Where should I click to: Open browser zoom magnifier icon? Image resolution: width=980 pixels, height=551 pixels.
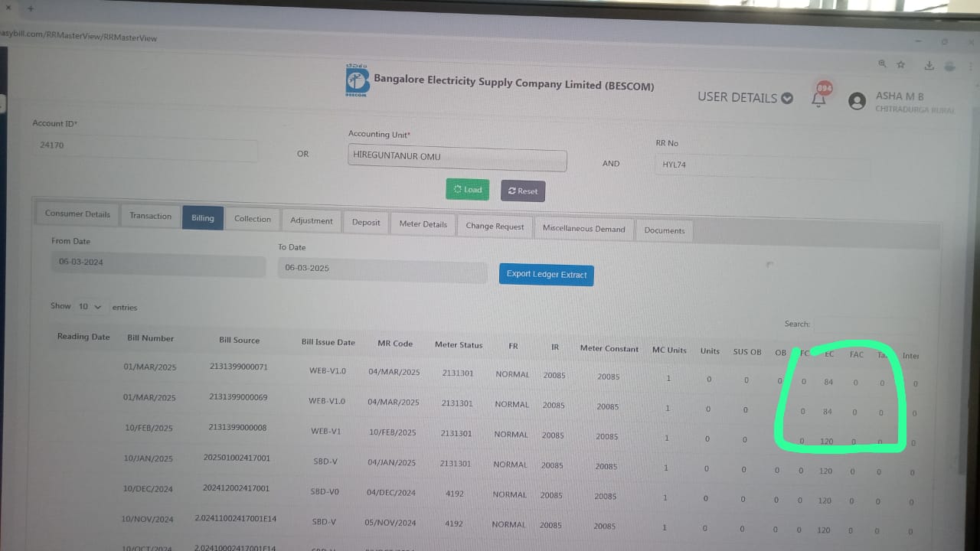882,64
